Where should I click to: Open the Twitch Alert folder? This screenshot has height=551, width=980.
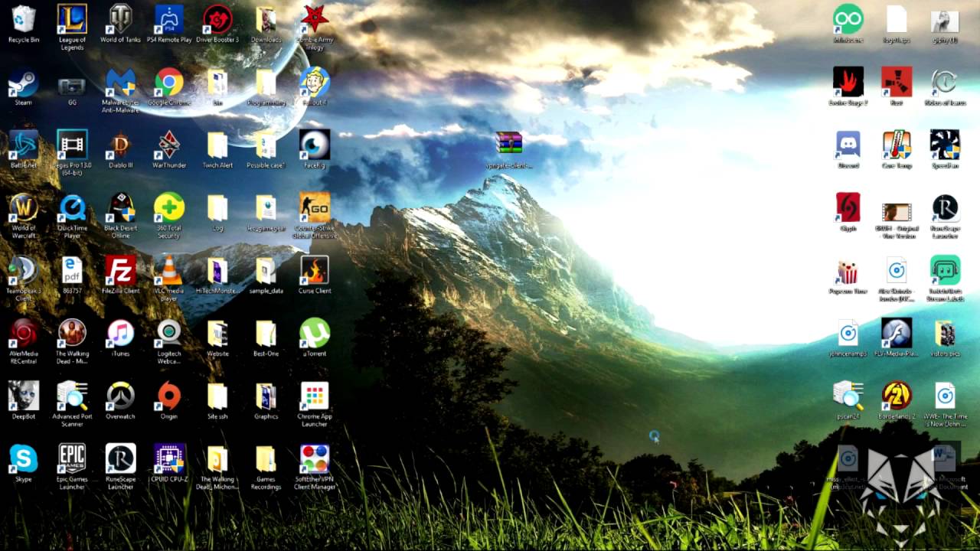tap(217, 145)
